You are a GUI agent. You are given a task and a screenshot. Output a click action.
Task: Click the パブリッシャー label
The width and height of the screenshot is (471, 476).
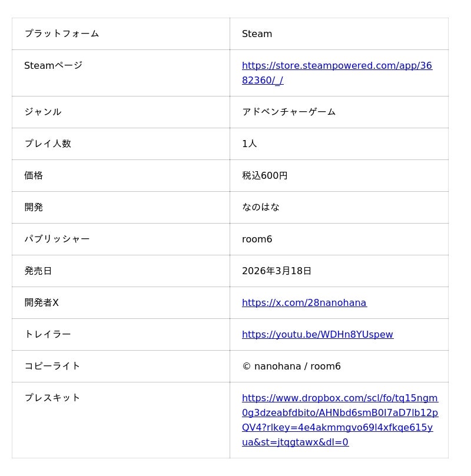(57, 239)
